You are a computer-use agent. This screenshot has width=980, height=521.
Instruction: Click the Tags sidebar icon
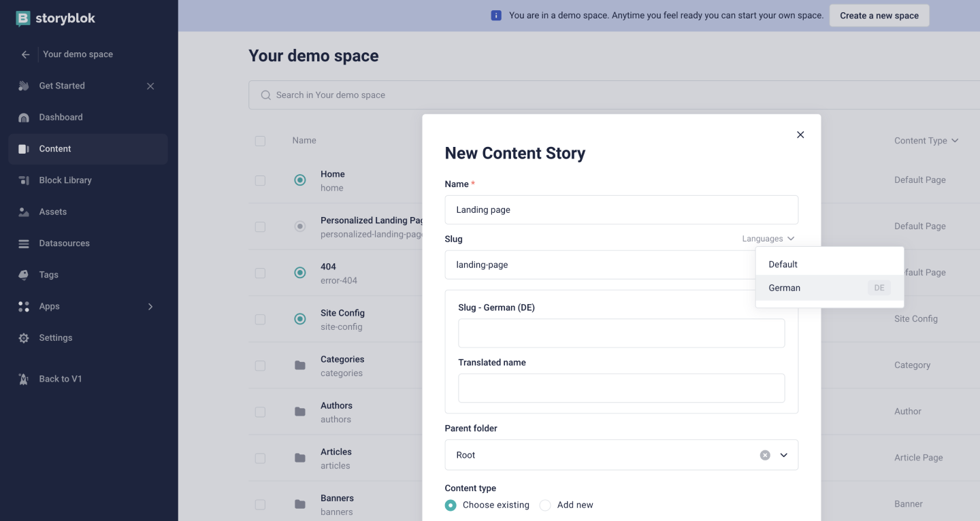click(24, 275)
